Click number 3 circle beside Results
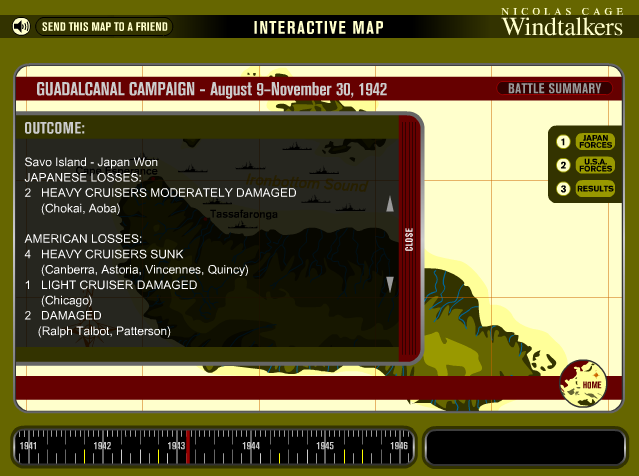Screen dimensions: 639x476 click(563, 189)
